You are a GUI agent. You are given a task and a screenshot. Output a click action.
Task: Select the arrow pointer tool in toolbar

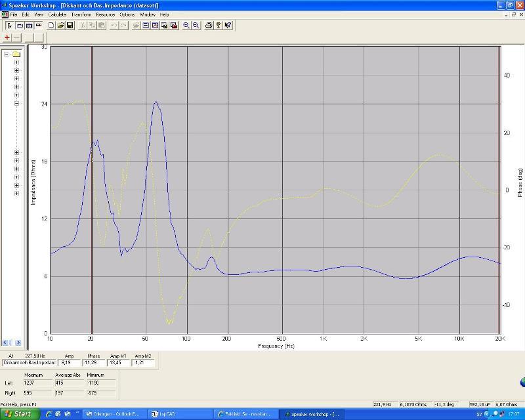pyautogui.click(x=10, y=26)
